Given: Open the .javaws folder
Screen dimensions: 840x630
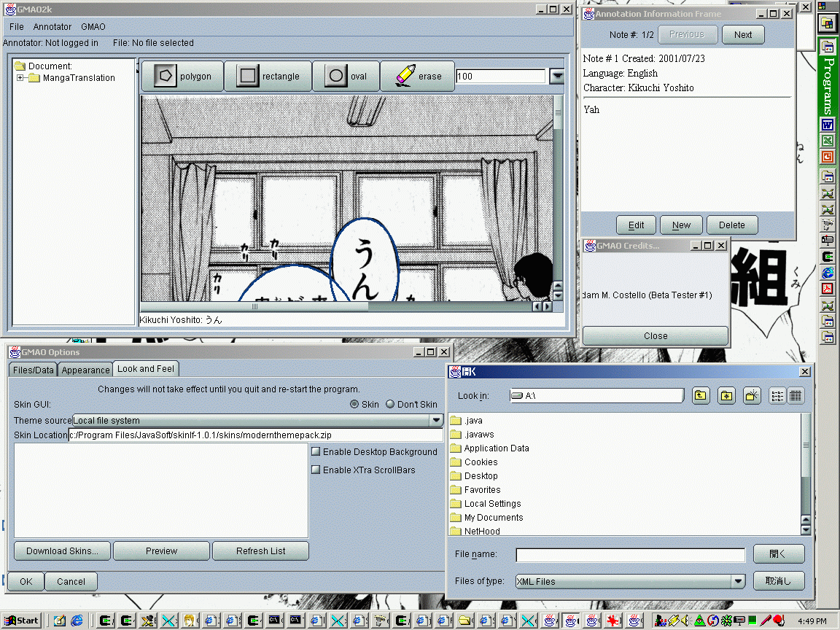Looking at the screenshot, I should pyautogui.click(x=472, y=435).
